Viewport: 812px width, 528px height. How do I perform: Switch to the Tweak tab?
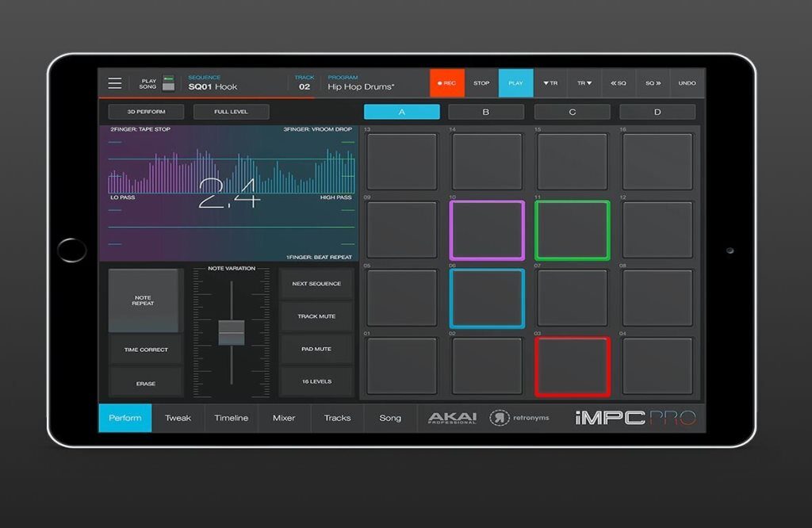178,418
